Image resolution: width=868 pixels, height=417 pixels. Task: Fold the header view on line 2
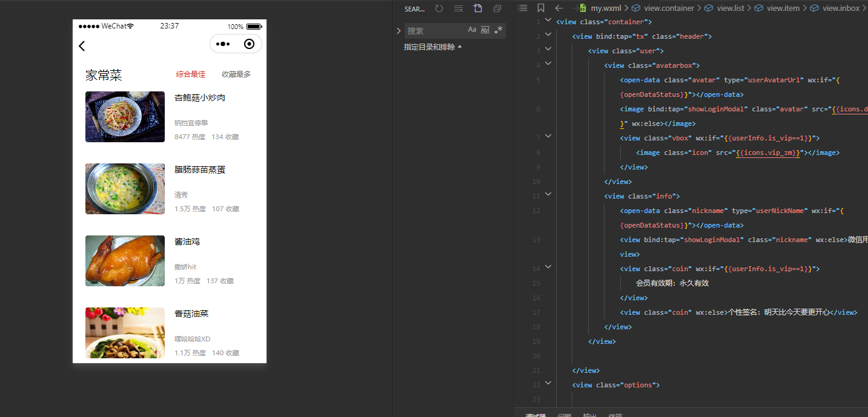(548, 34)
